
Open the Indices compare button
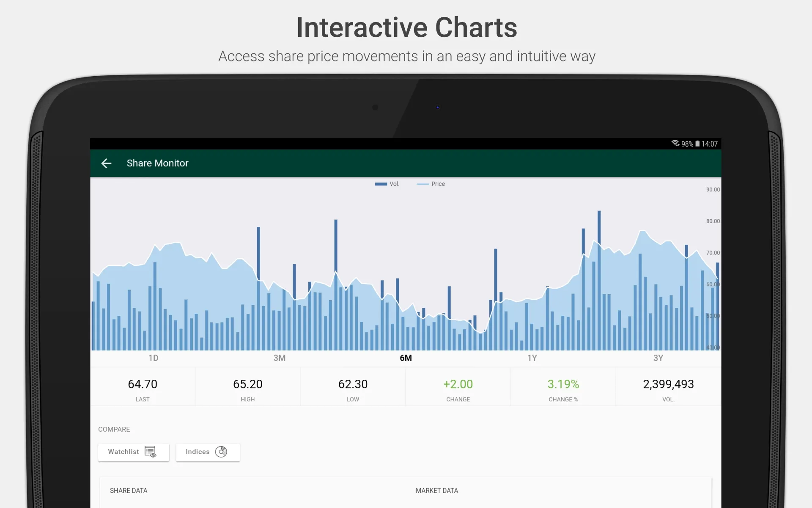coord(208,452)
